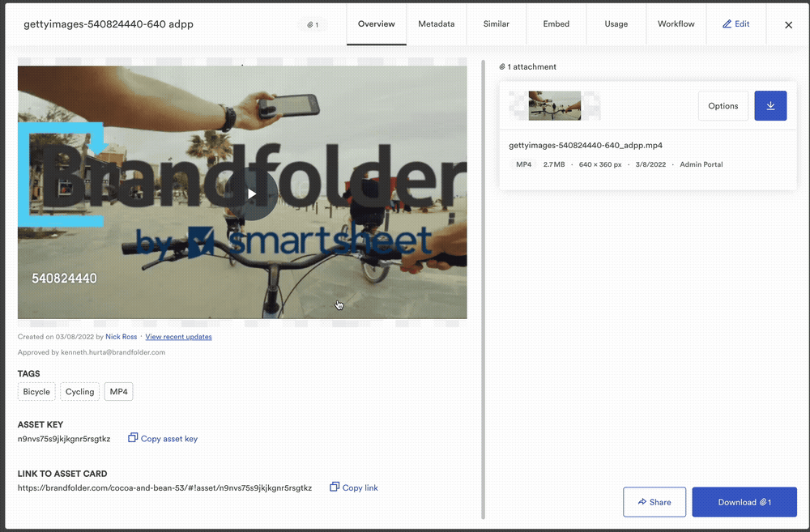
Task: Click the Nick Ross creator link
Action: (121, 336)
